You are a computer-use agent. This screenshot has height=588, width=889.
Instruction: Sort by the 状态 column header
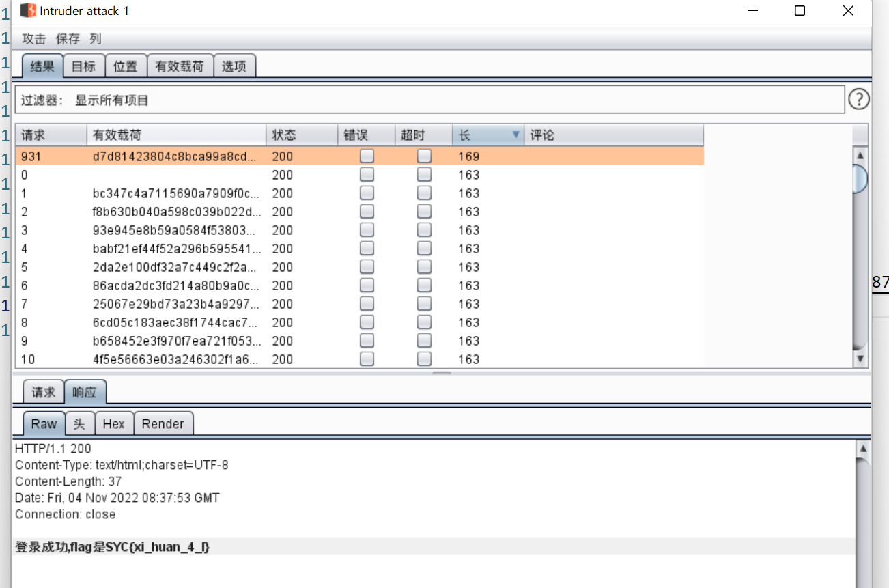click(x=302, y=135)
